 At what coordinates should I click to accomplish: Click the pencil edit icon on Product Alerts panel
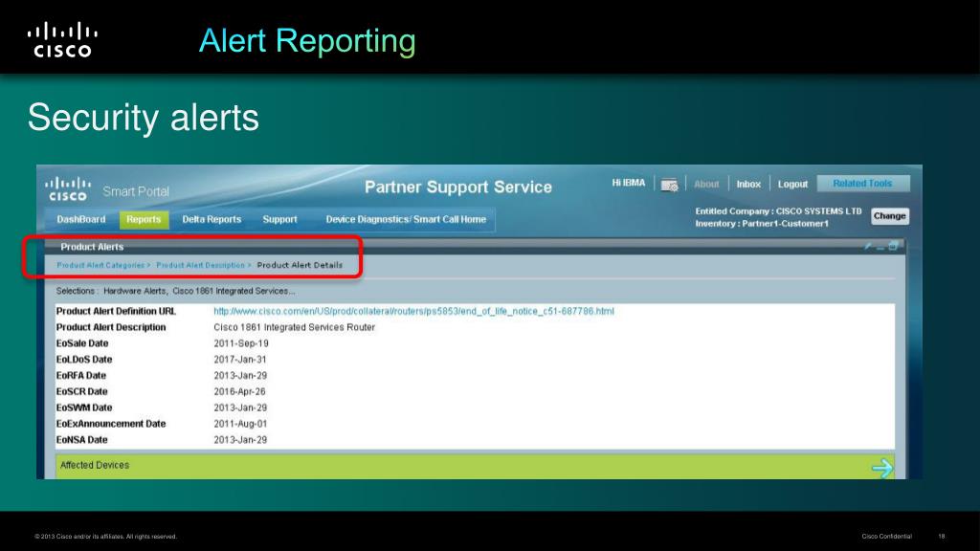[x=867, y=246]
